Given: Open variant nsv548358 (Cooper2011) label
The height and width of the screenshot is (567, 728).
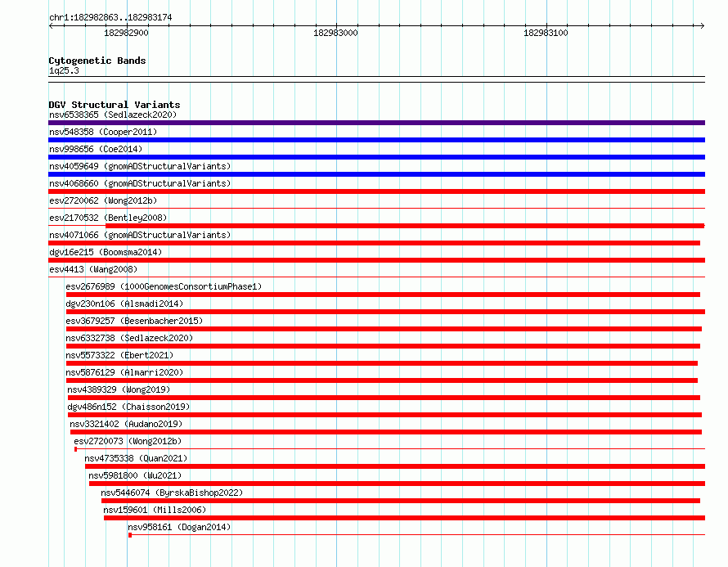Looking at the screenshot, I should [x=103, y=132].
